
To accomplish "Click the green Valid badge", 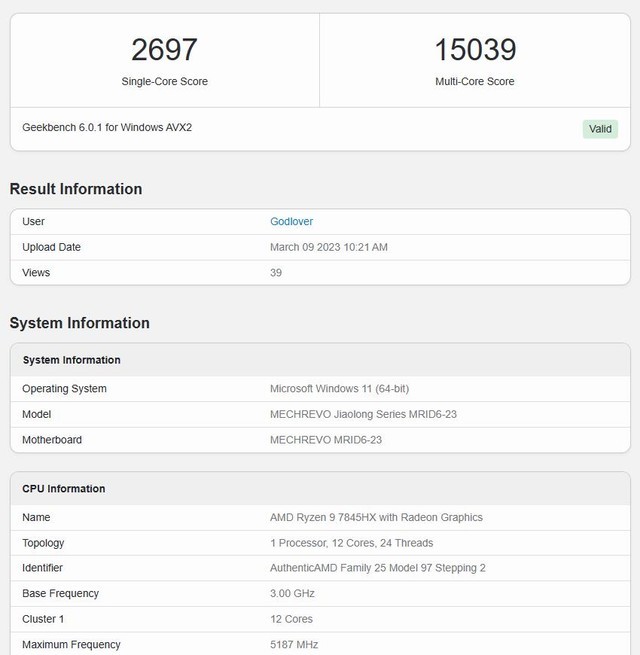I will click(600, 129).
